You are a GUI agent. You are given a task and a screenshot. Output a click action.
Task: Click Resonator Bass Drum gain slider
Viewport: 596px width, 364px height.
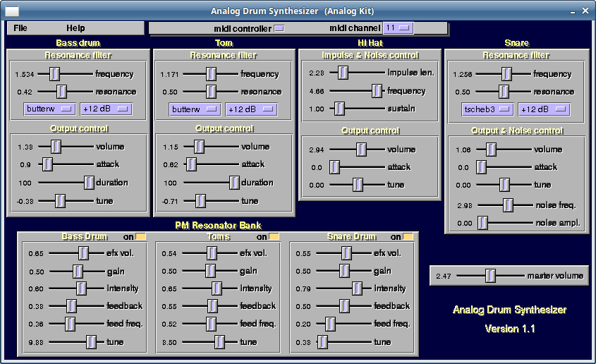click(78, 272)
